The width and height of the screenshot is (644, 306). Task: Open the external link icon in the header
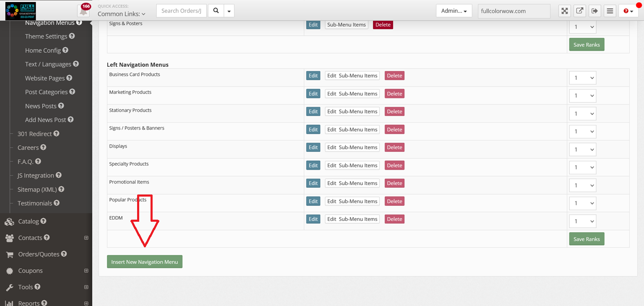579,11
